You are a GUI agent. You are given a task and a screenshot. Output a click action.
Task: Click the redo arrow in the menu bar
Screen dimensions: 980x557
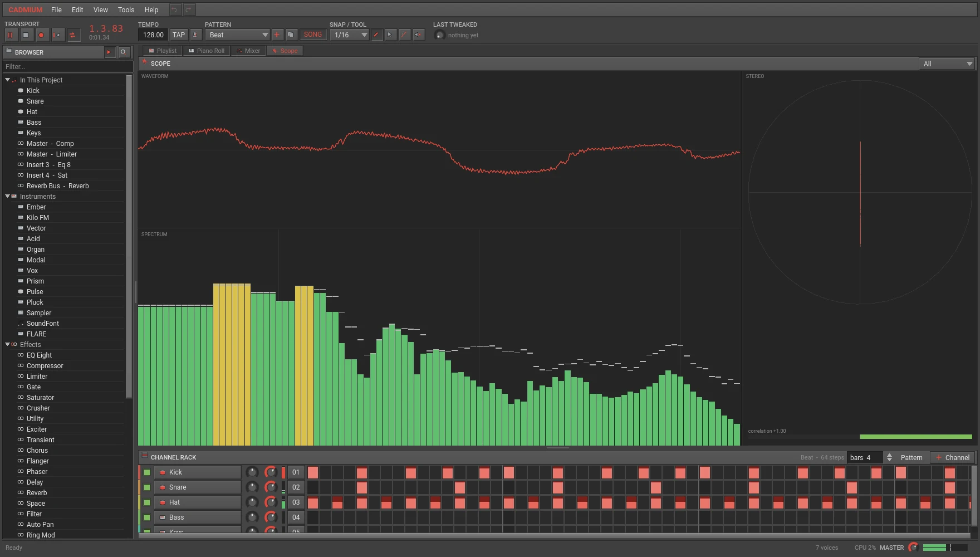[189, 9]
